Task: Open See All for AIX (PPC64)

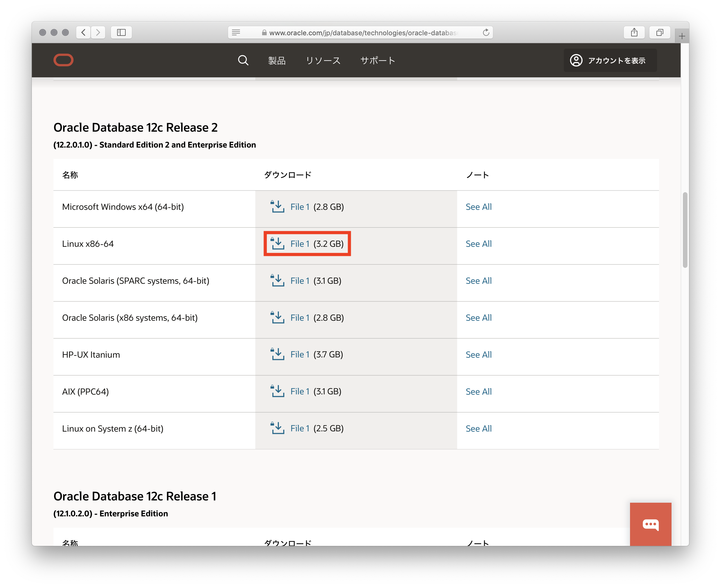Action: [x=478, y=391]
